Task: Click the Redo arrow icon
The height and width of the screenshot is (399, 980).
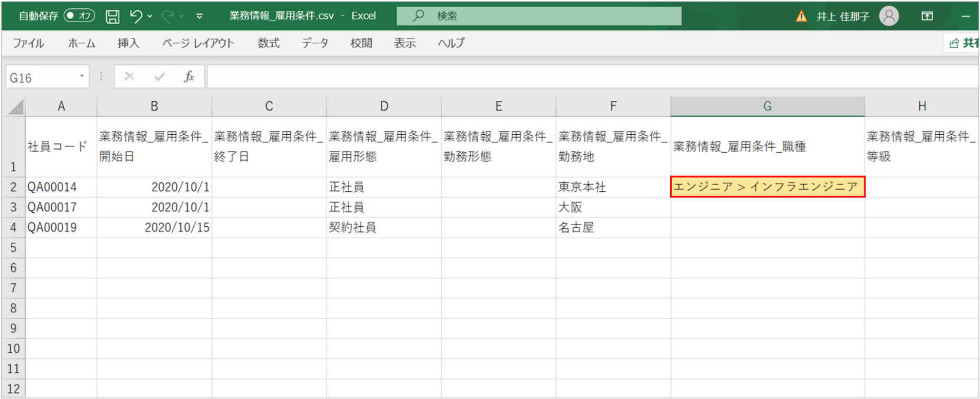Action: [x=167, y=16]
